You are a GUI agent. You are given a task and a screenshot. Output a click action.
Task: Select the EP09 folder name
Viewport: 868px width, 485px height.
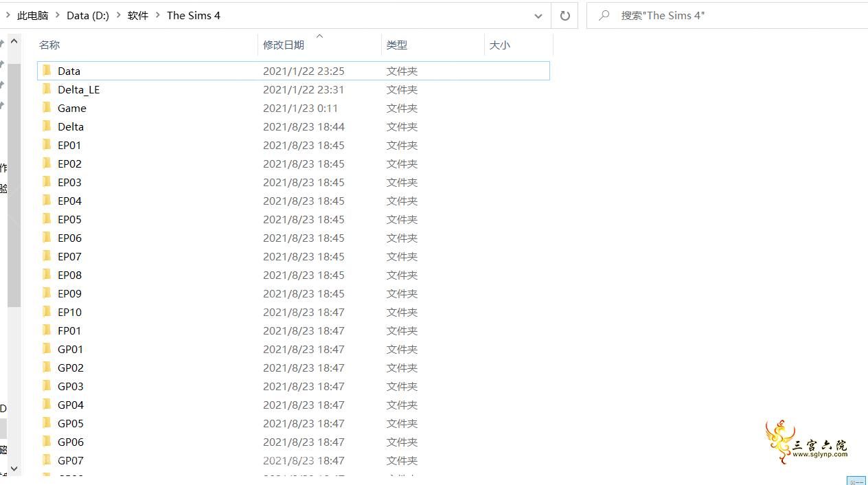(69, 293)
